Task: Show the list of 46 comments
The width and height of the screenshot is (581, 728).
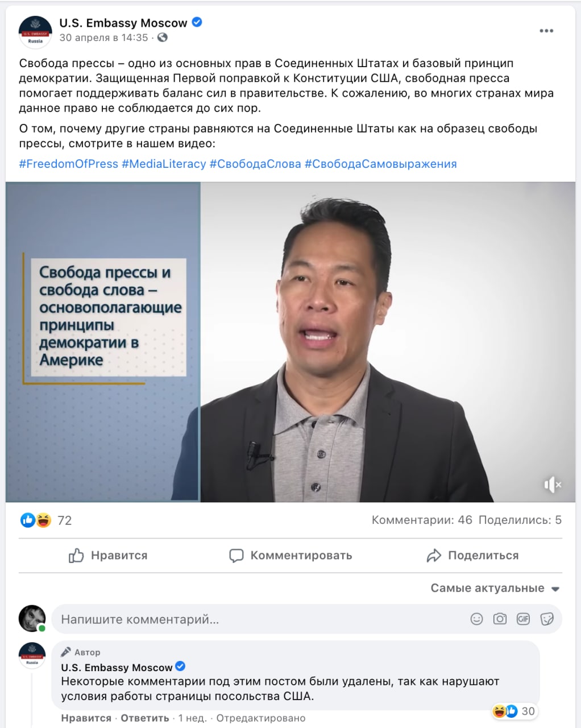Action: [x=422, y=520]
